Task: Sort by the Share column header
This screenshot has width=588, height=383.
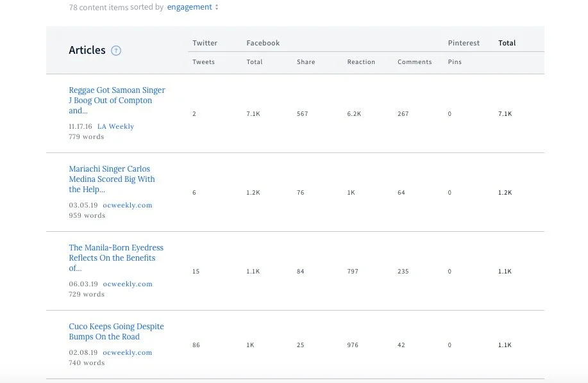Action: (x=306, y=62)
